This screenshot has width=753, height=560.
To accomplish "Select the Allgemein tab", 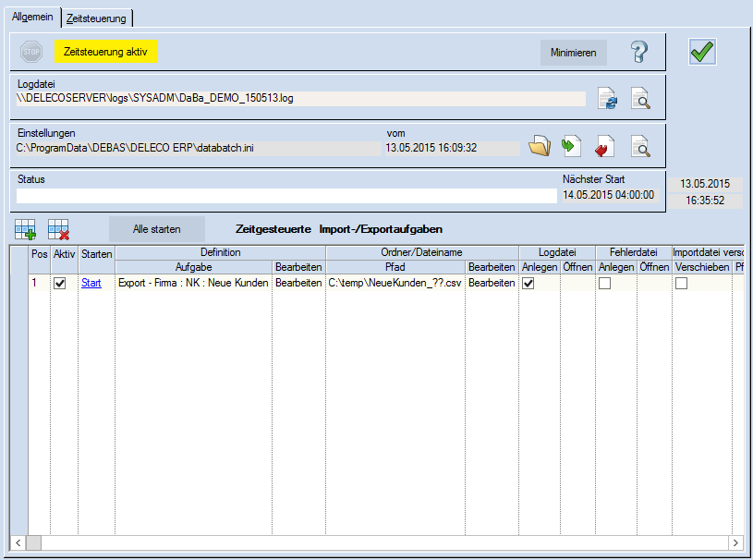I will tap(30, 18).
